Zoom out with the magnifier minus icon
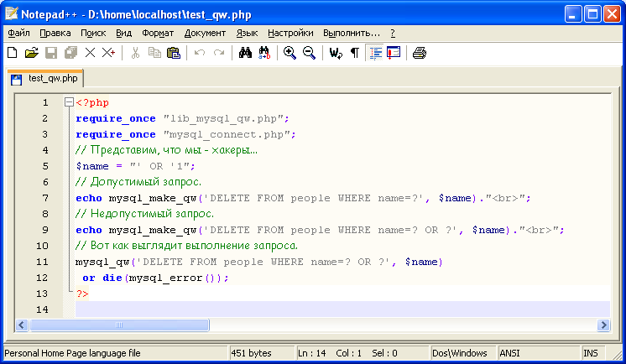The height and width of the screenshot is (364, 626). [309, 53]
